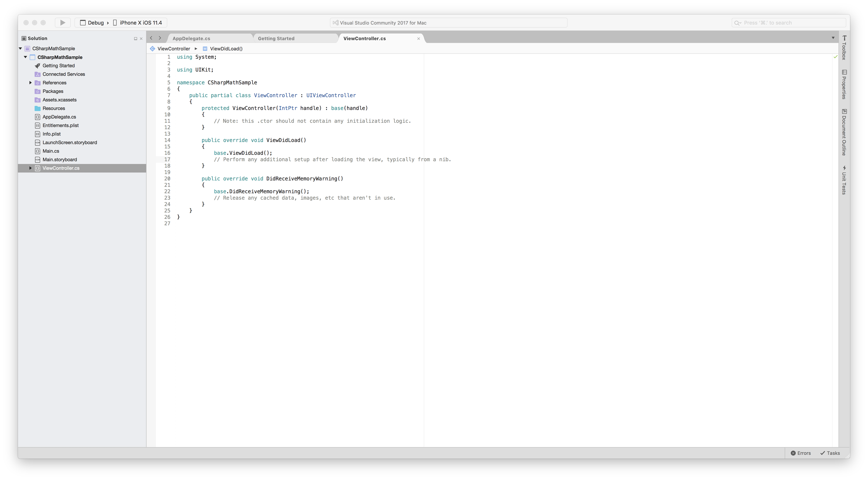The image size is (868, 480).
Task: Open the Errors pad
Action: (801, 453)
